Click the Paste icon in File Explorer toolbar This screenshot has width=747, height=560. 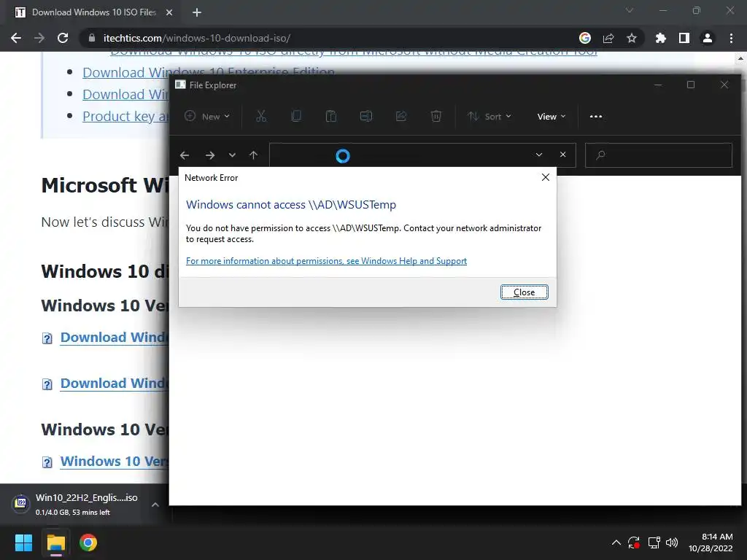click(330, 116)
